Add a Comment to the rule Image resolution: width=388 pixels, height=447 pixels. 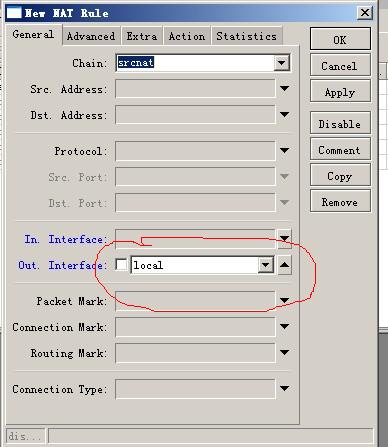340,150
